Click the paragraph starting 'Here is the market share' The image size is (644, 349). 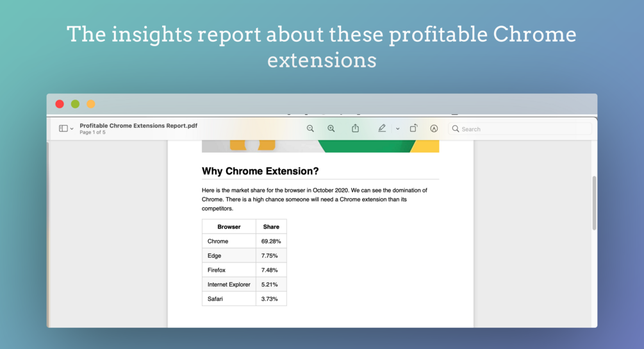click(315, 200)
